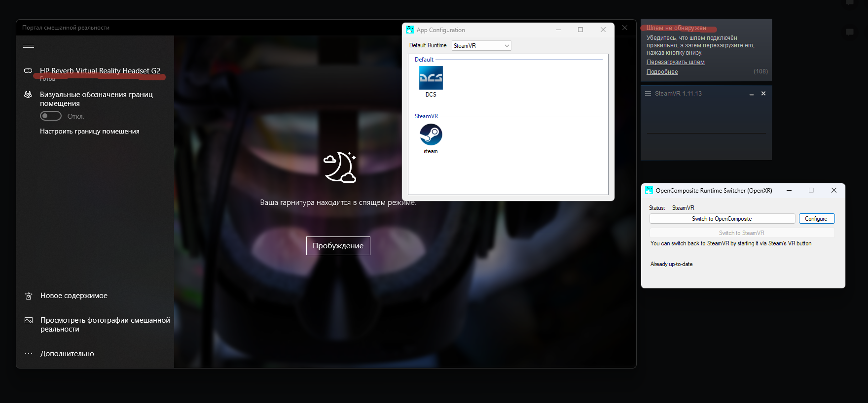Close the App Configuration window
This screenshot has height=403, width=868.
point(603,30)
